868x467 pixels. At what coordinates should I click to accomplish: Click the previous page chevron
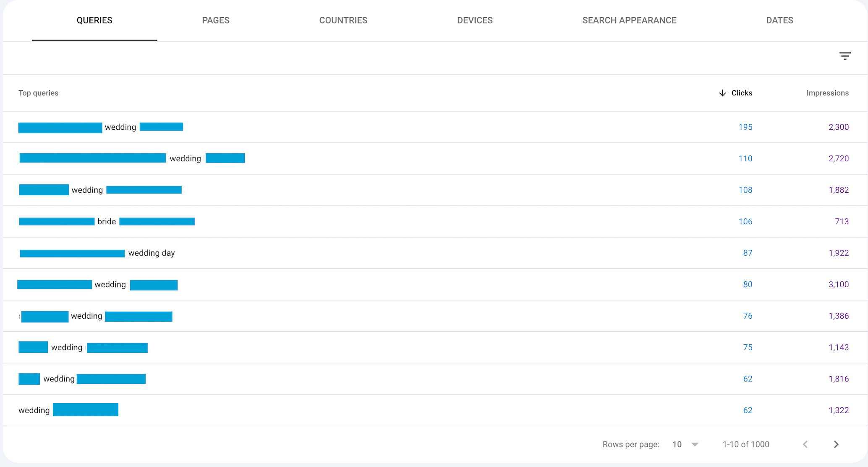(x=805, y=444)
